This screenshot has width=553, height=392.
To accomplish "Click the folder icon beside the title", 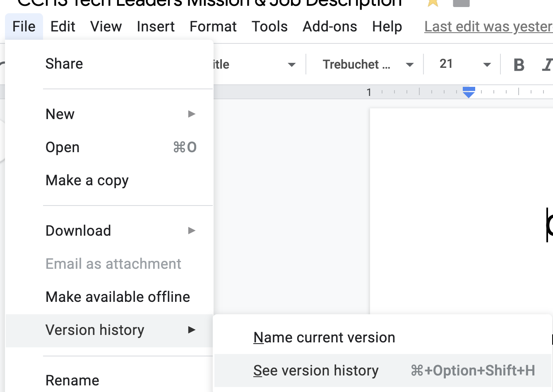I will click(461, 3).
